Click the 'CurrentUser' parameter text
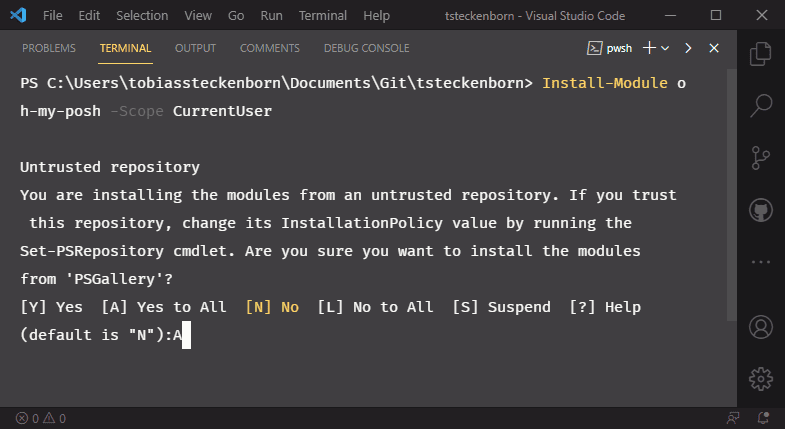The width and height of the screenshot is (785, 429). coord(222,111)
